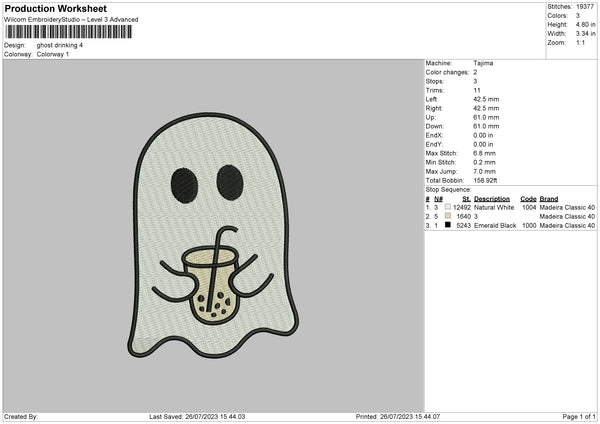Click code '1004' in Natural White row
Image resolution: width=600 pixels, height=424 pixels.
coord(529,207)
